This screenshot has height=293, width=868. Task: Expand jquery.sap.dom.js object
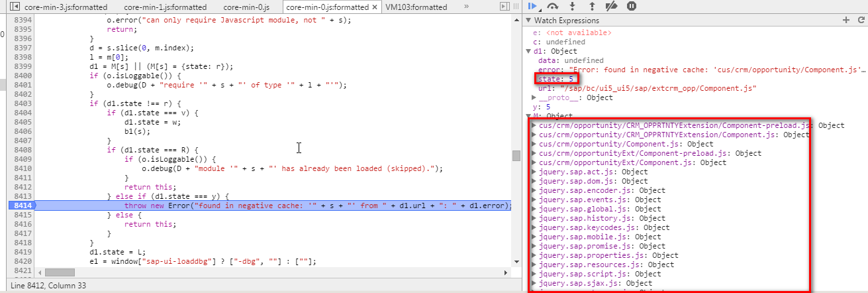coord(535,181)
